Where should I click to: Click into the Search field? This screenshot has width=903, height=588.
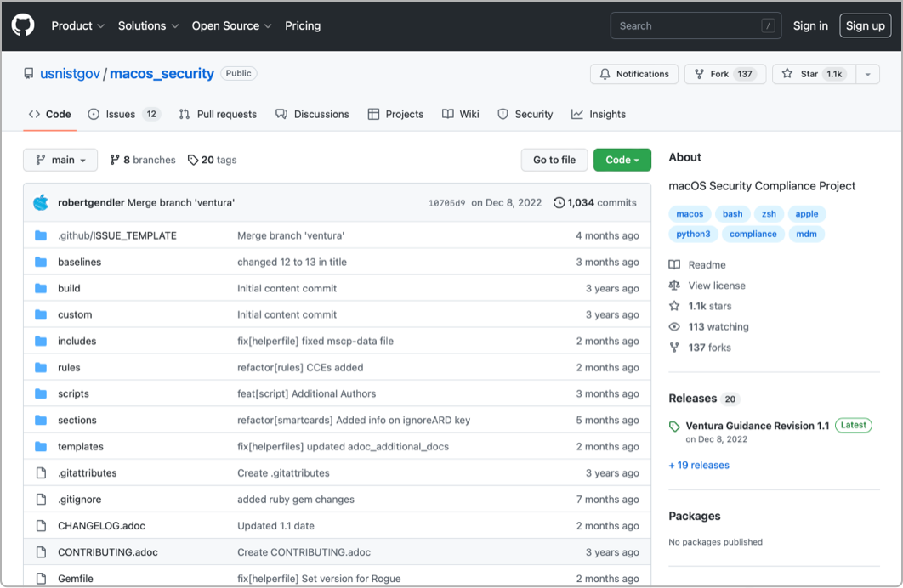point(696,25)
